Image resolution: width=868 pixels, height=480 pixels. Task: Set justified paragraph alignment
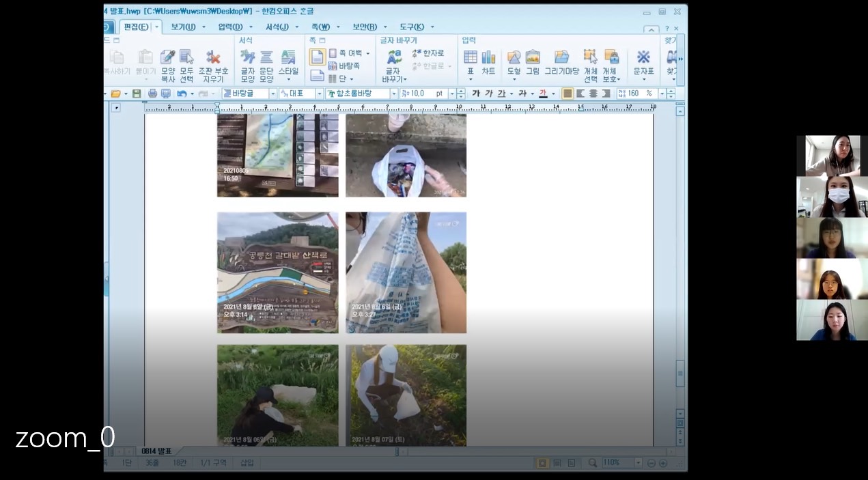568,94
